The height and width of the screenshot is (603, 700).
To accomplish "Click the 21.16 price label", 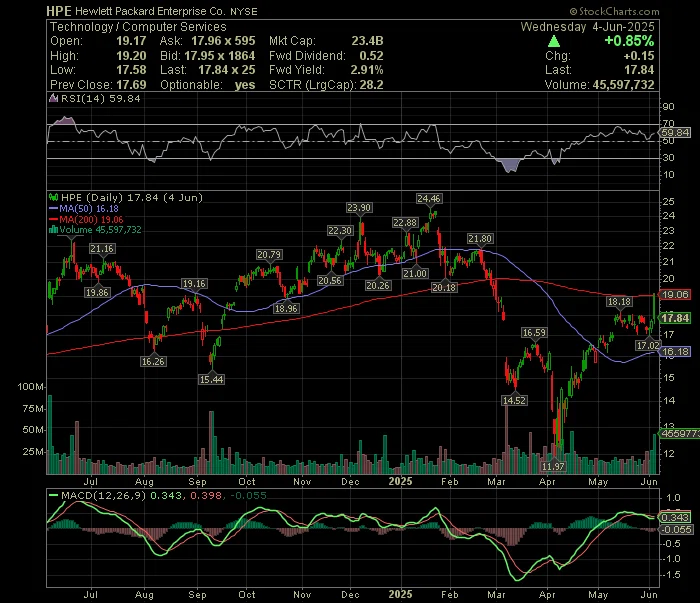I will coord(102,249).
